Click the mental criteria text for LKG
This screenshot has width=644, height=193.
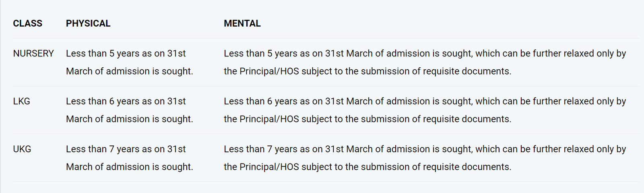[425, 110]
